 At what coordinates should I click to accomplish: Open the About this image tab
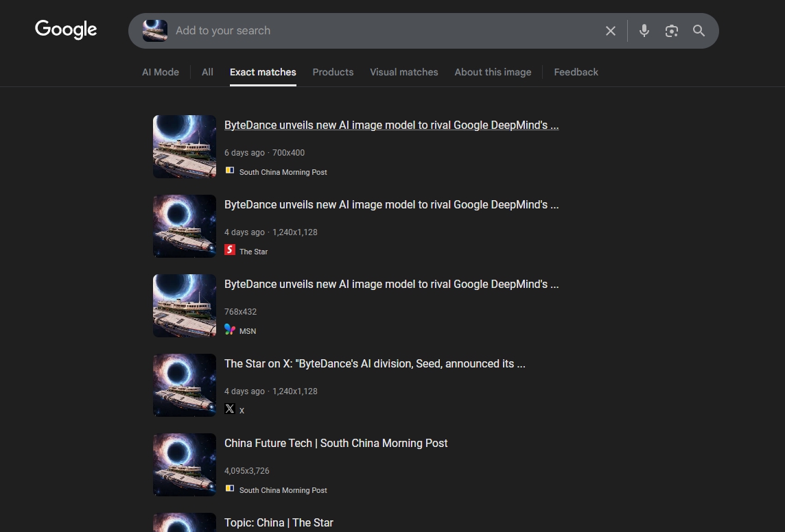click(x=493, y=72)
